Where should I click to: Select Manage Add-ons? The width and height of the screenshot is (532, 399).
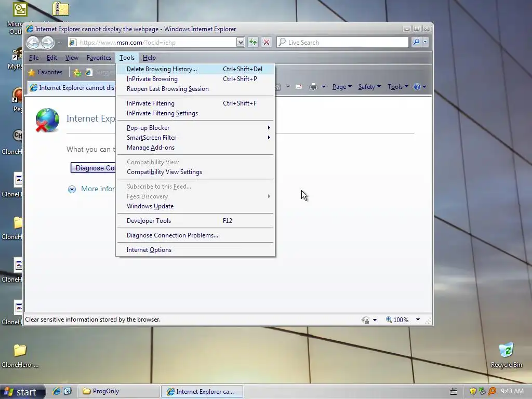tap(195, 148)
